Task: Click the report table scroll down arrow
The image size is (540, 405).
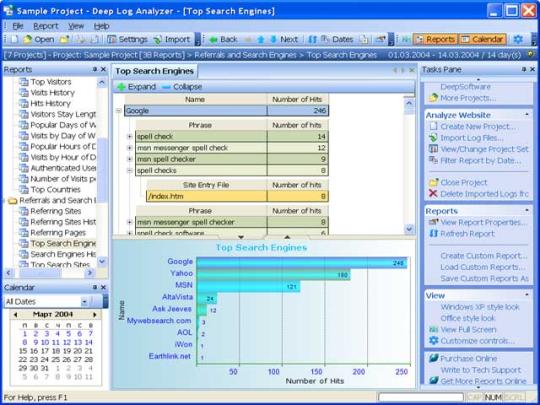Action: coord(409,229)
